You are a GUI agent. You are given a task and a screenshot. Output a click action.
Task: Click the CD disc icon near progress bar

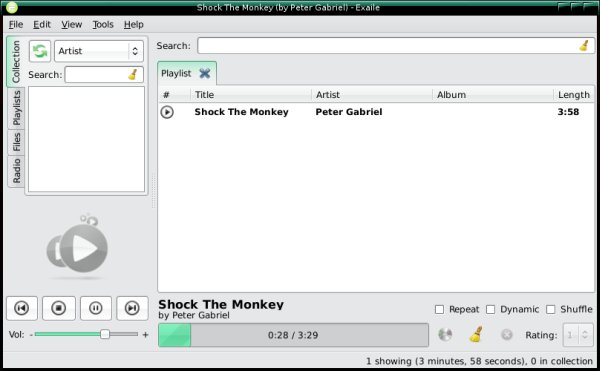[445, 335]
